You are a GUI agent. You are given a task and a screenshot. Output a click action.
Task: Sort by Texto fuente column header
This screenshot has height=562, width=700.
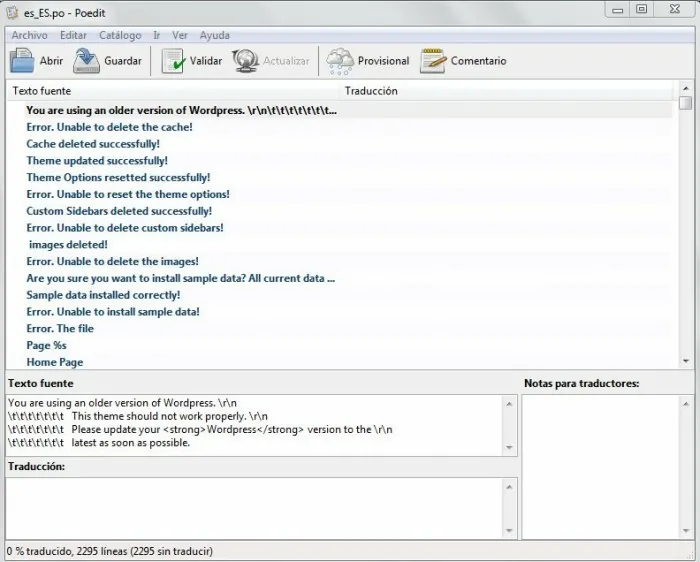pos(174,91)
